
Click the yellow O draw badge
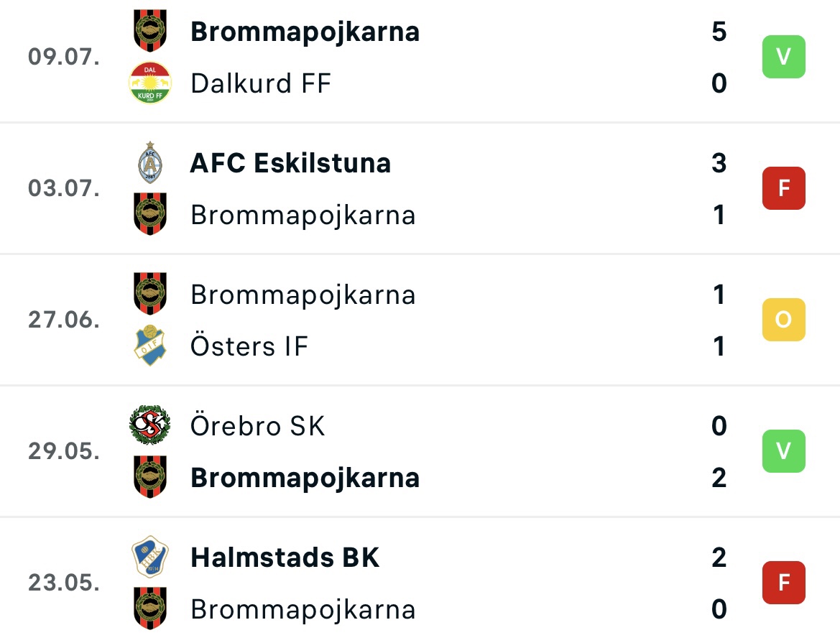point(784,320)
